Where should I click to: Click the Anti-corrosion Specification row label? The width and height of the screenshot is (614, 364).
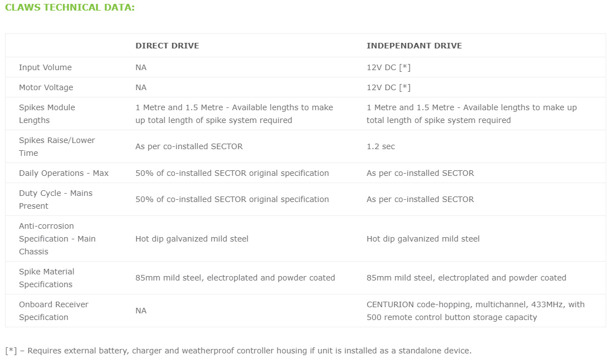pos(57,239)
